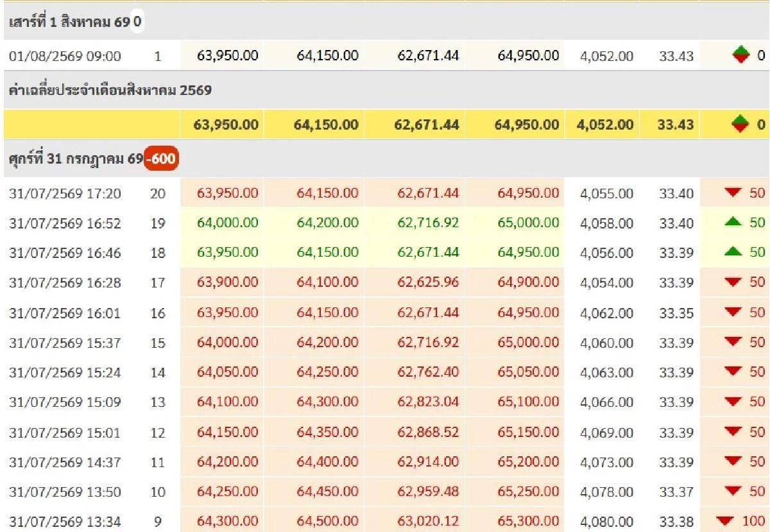770x532 pixels.
Task: Click the value 62,823.04
Action: pos(428,402)
